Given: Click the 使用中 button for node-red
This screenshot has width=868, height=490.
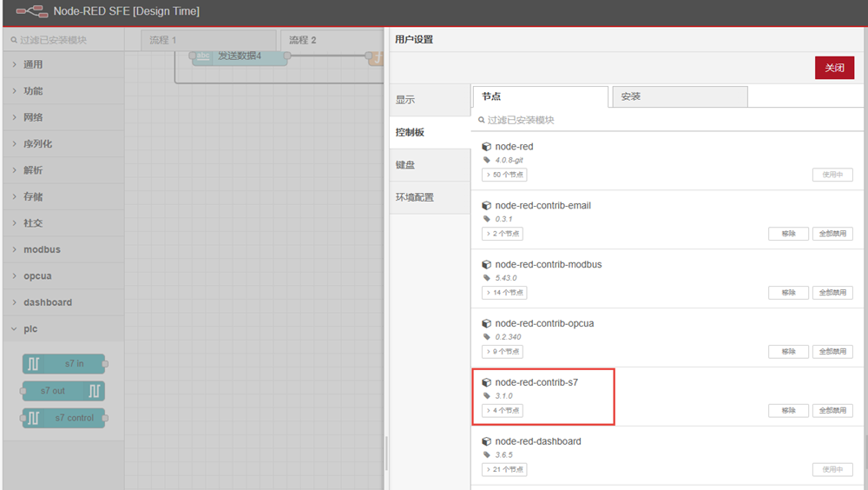Looking at the screenshot, I should click(832, 175).
